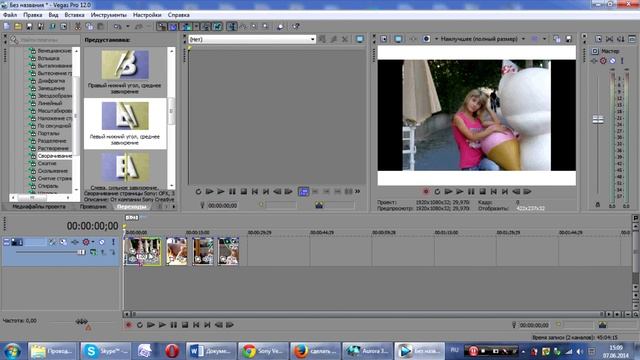Expand more trimmer buttons chevron
Viewport: 640px width, 360px height.
pos(358,191)
